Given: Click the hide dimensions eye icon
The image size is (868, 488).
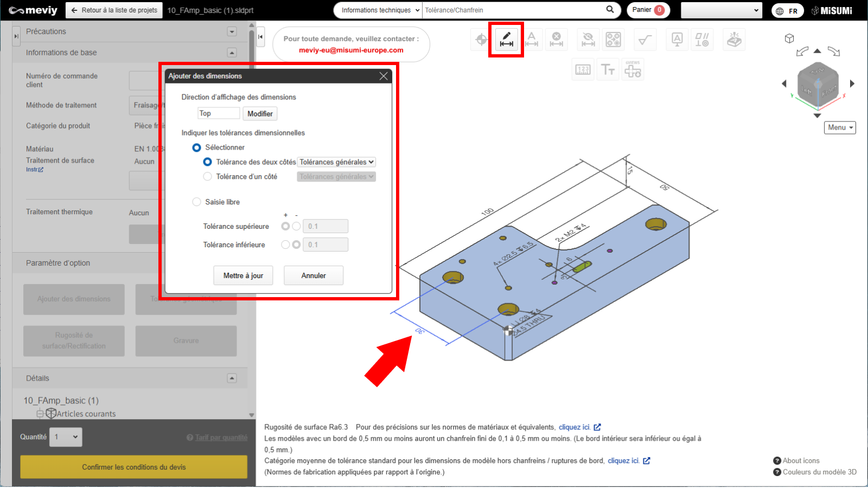Looking at the screenshot, I should click(x=588, y=40).
